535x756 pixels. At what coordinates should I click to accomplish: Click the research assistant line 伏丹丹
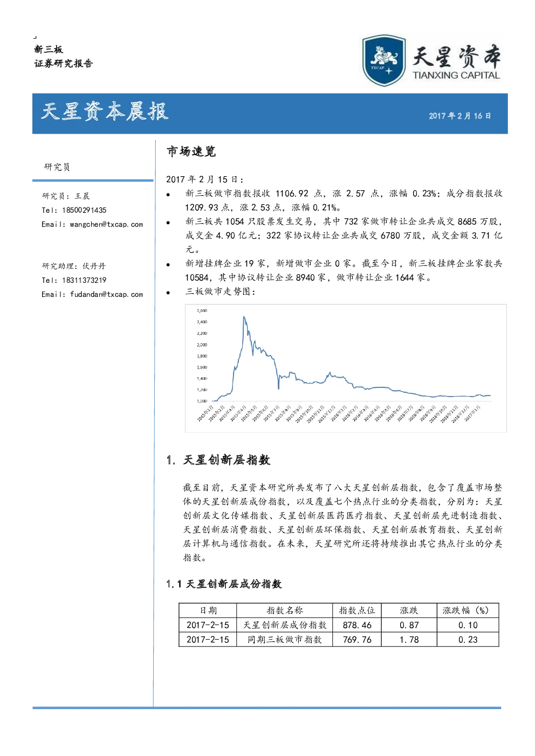[74, 266]
